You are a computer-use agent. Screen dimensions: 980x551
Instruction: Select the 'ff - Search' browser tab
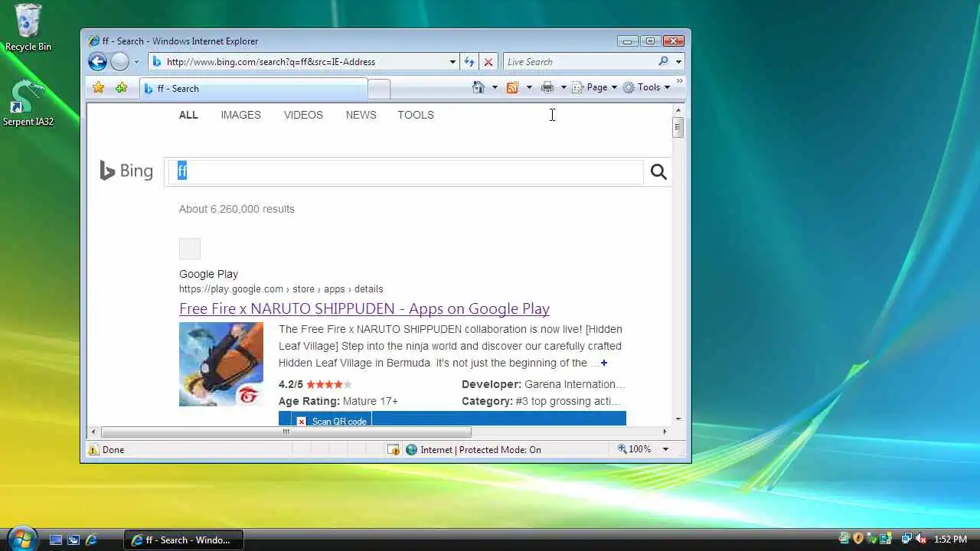(253, 89)
